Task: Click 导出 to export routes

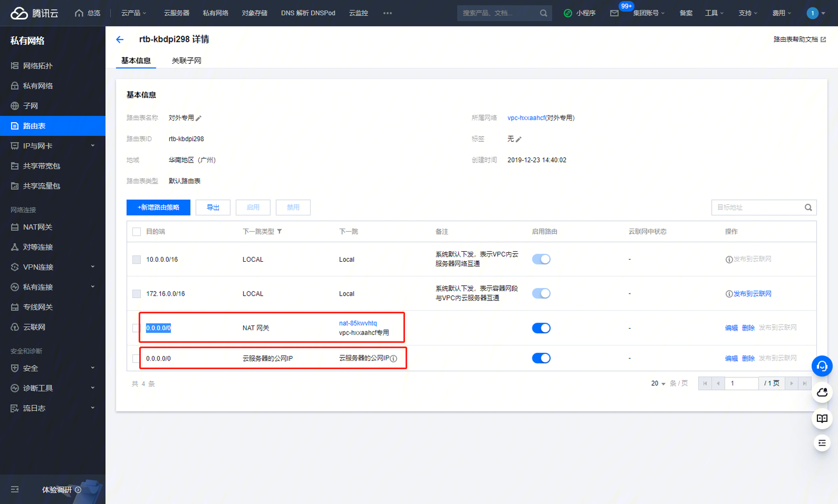Action: 213,208
